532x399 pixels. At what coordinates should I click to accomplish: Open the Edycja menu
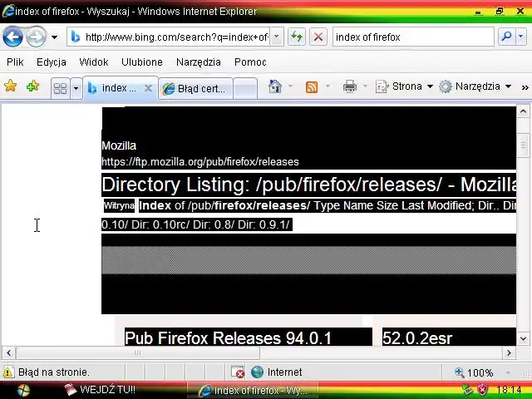pos(52,62)
